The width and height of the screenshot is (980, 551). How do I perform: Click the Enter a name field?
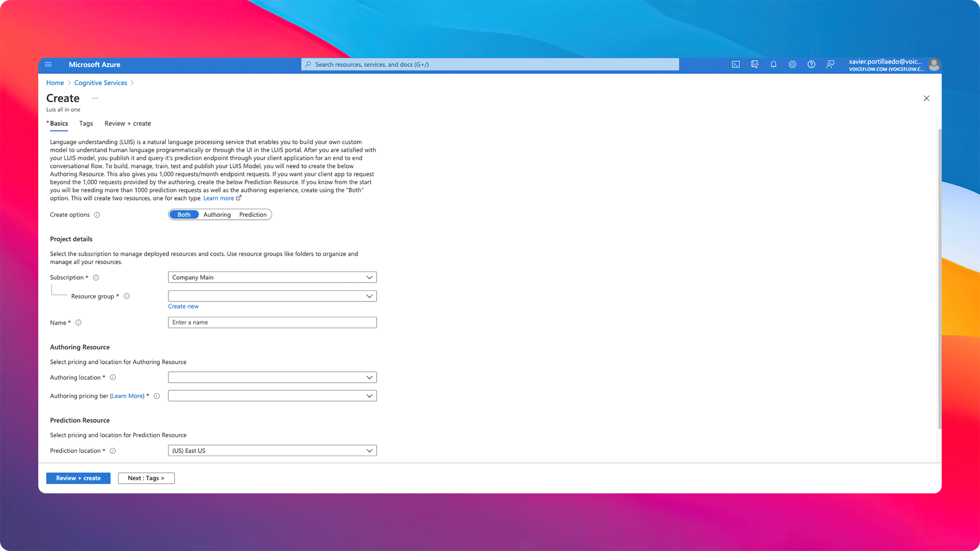click(x=272, y=322)
